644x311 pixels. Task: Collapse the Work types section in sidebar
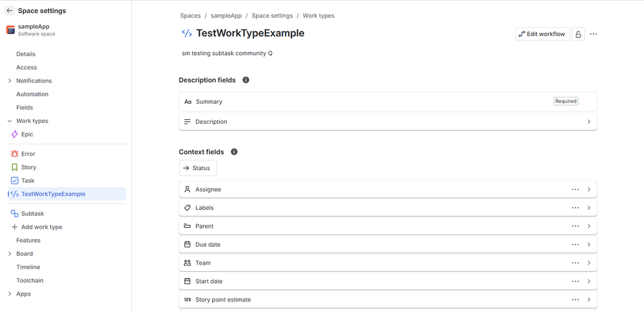coord(10,121)
